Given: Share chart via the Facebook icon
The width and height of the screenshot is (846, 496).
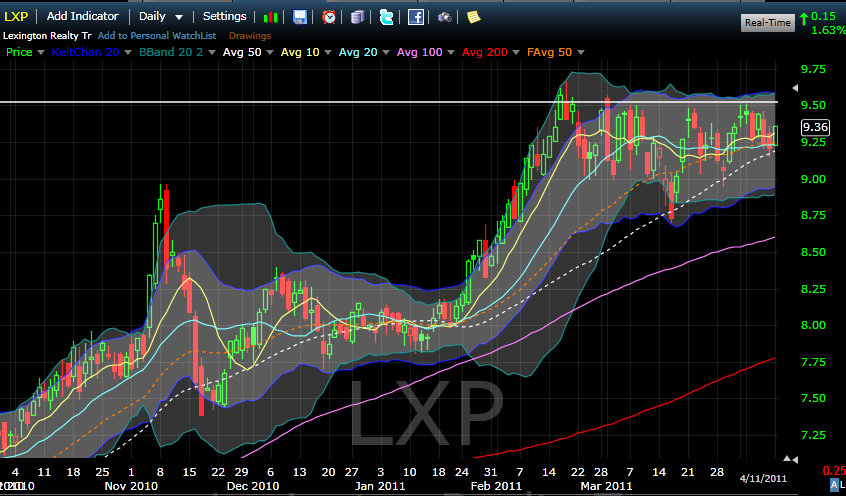Looking at the screenshot, I should (415, 17).
